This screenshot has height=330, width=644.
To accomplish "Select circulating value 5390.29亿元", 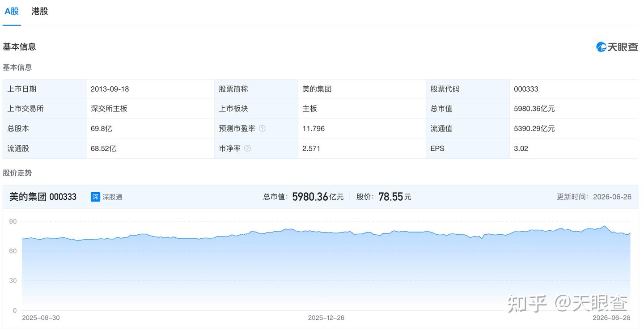I will (x=534, y=128).
